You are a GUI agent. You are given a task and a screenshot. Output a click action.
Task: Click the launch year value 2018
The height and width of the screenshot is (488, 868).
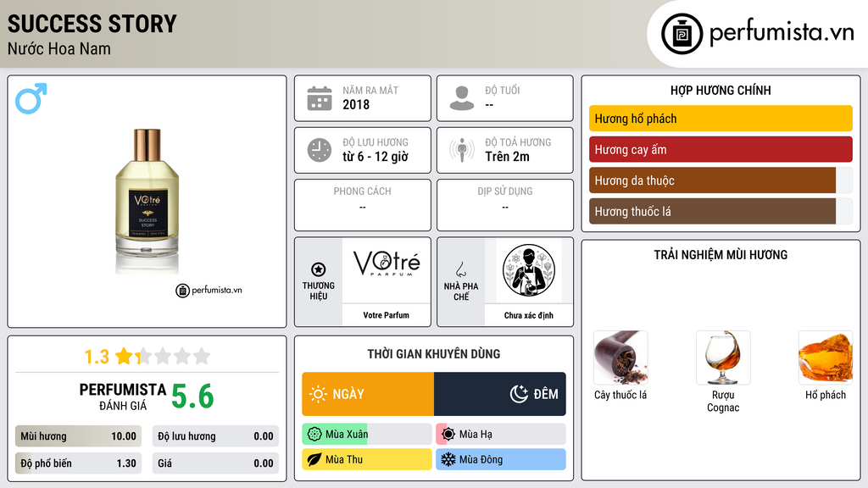pos(356,104)
